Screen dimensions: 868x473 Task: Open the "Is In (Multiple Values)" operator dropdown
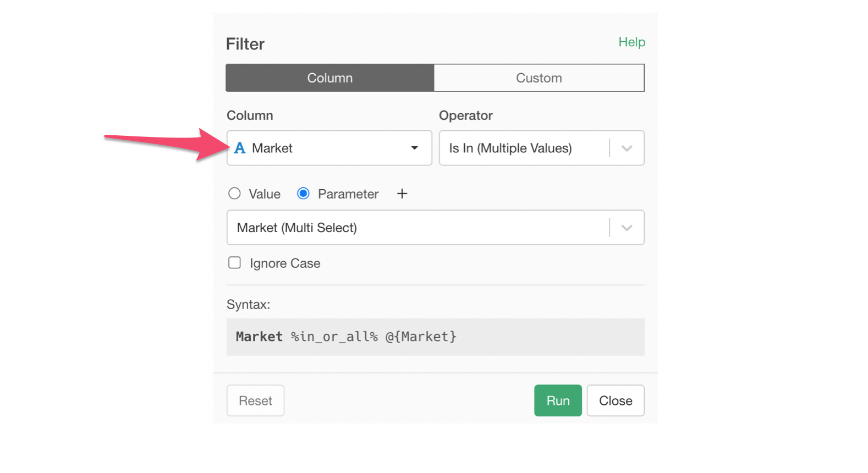[x=525, y=148]
